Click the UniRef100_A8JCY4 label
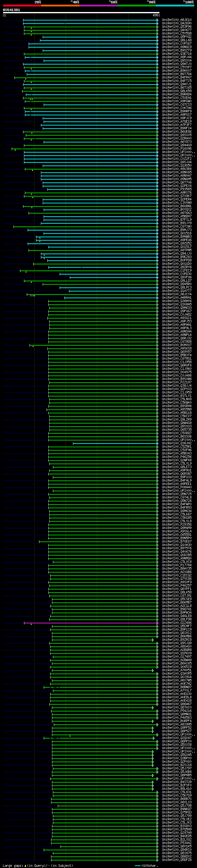This screenshot has width=197, height=868. pos(177,294)
